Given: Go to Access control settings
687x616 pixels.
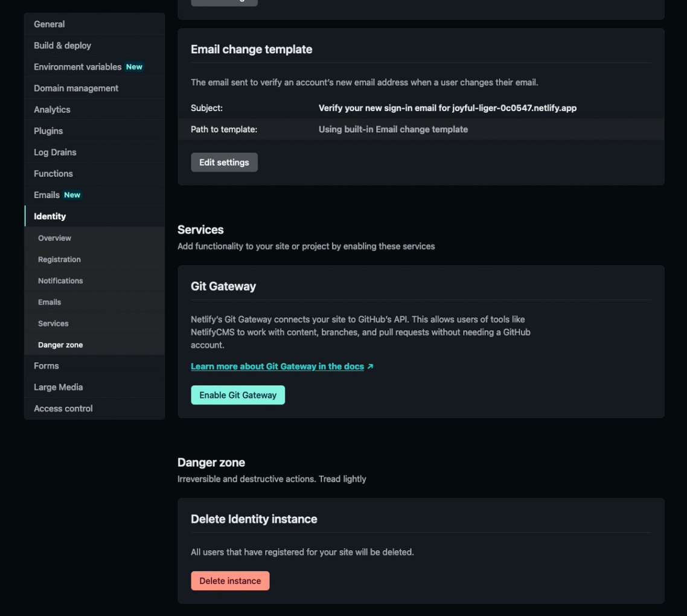Looking at the screenshot, I should pos(94,409).
